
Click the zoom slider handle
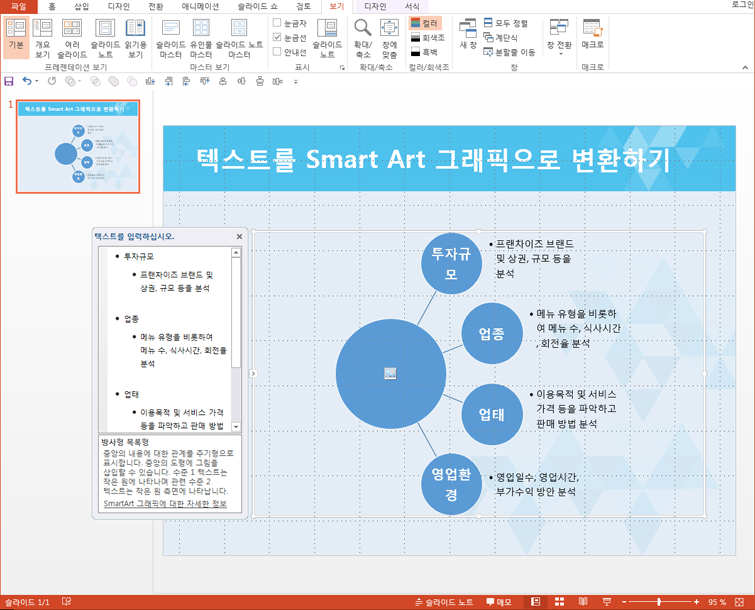659,602
